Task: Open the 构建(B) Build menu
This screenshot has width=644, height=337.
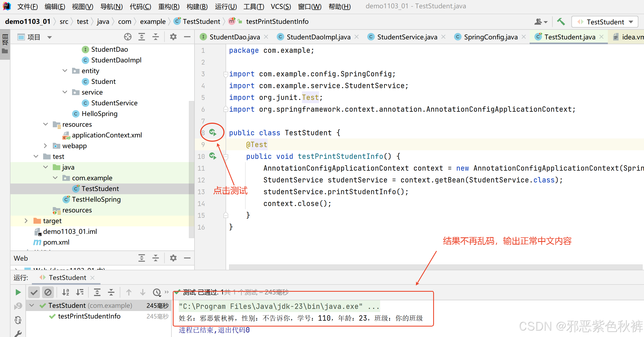Action: pyautogui.click(x=197, y=6)
